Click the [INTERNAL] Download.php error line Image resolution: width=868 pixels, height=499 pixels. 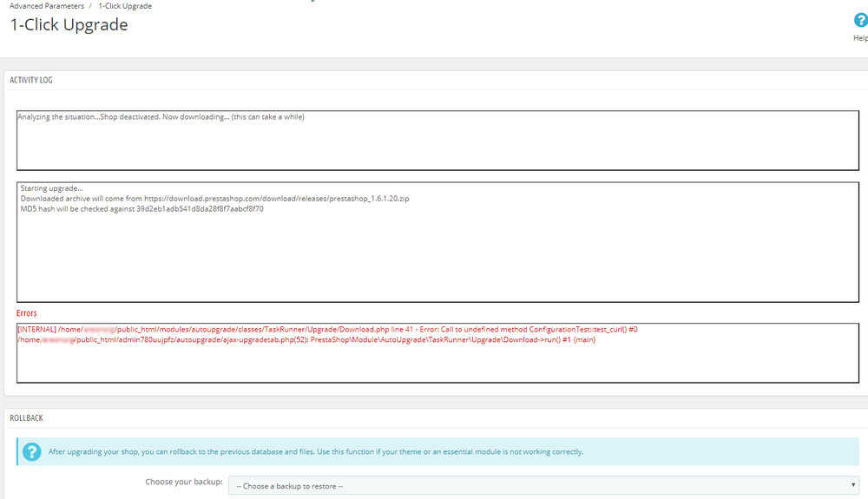(327, 329)
